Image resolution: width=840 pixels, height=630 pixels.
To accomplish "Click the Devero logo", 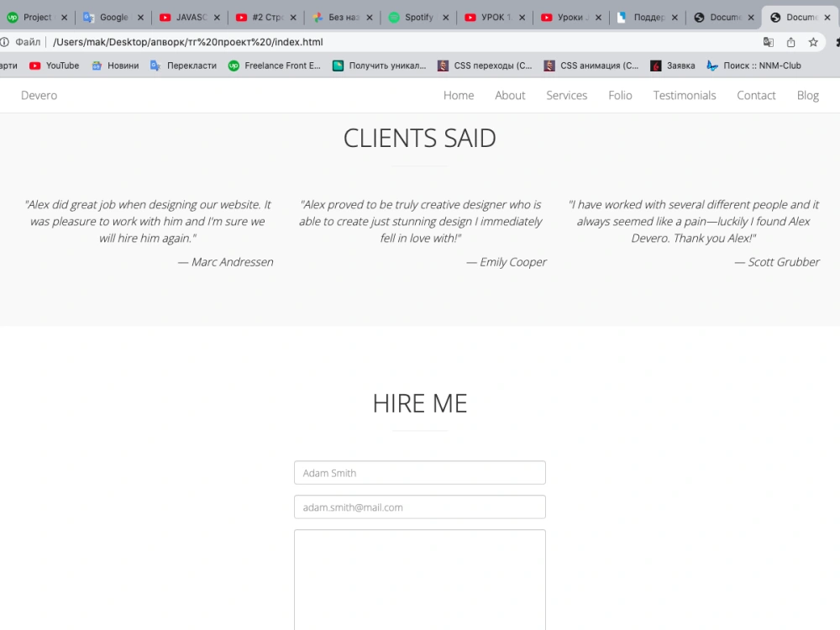I will pos(39,95).
